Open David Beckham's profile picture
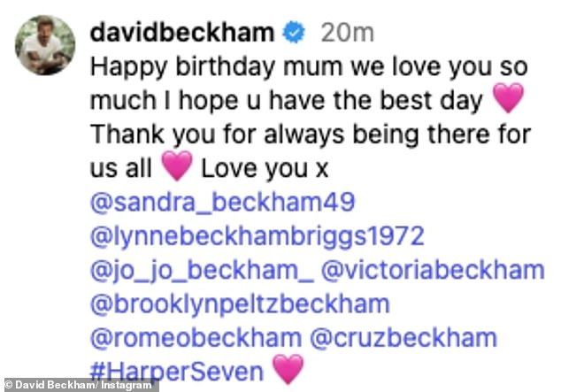The width and height of the screenshot is (561, 392). 44,45
